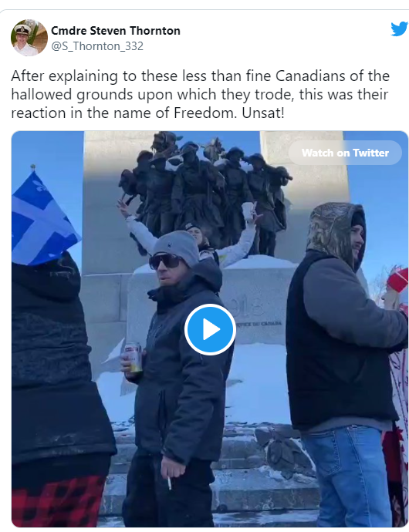Viewport: 409px width, 532px height.
Task: Click the Watch on Twitter button
Action: coord(345,153)
